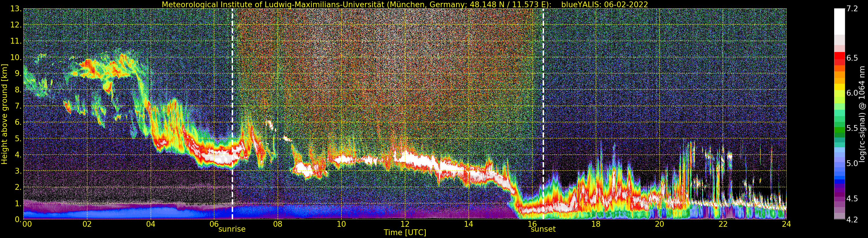Click the colorbar value '4.5'
This screenshot has height=238, width=868.
pyautogui.click(x=852, y=199)
